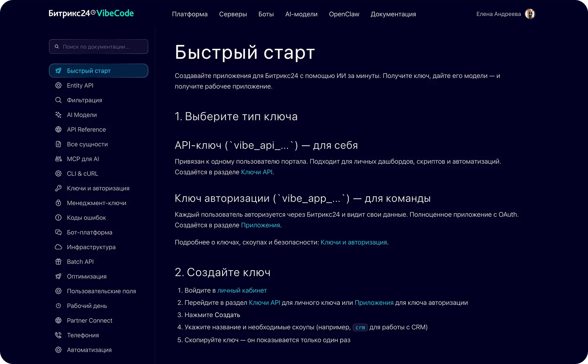Go to the OpenClaw page
Image resolution: width=588 pixels, height=364 pixels.
click(344, 14)
